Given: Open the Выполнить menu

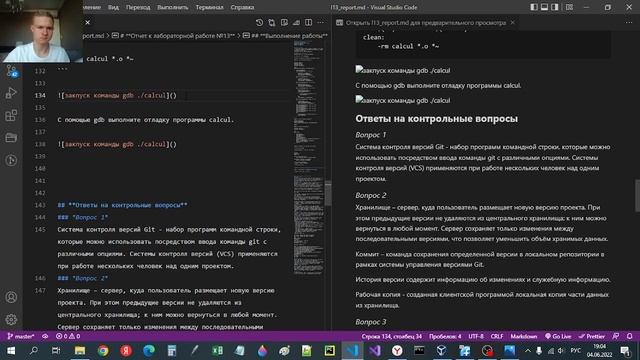Looking at the screenshot, I should tap(173, 7).
